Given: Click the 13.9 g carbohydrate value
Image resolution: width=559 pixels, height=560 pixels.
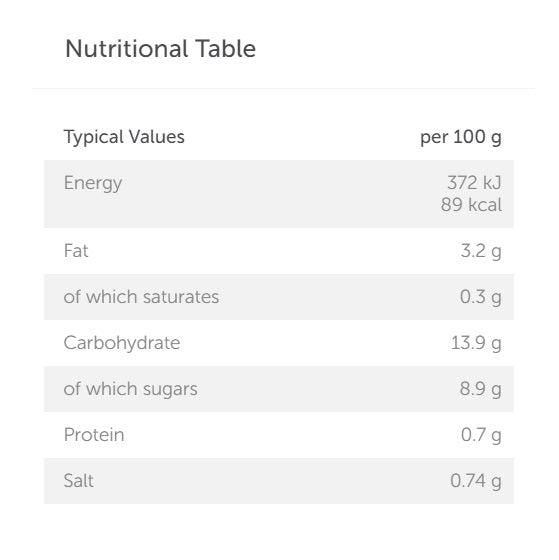Looking at the screenshot, I should tap(476, 343).
